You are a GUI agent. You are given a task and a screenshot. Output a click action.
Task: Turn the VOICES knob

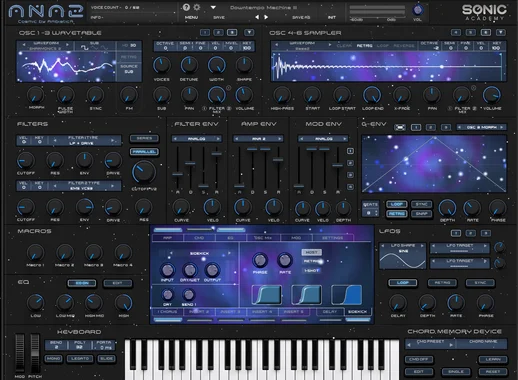tap(162, 65)
